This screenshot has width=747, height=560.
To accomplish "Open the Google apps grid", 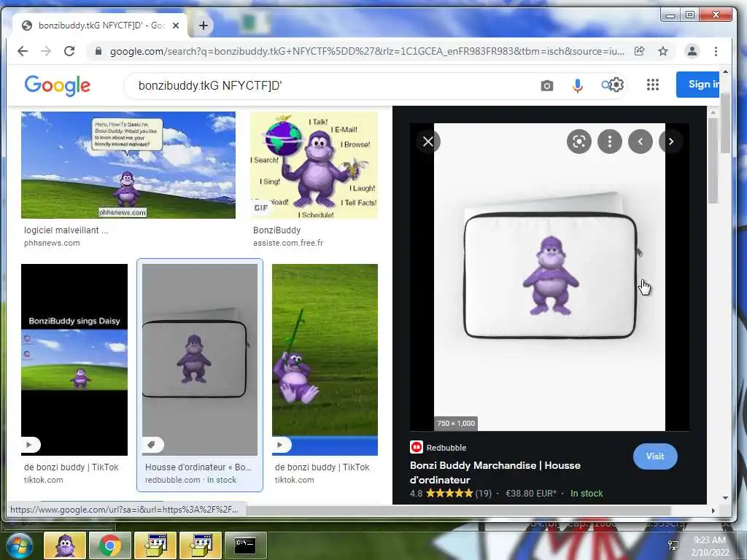I will tap(653, 85).
